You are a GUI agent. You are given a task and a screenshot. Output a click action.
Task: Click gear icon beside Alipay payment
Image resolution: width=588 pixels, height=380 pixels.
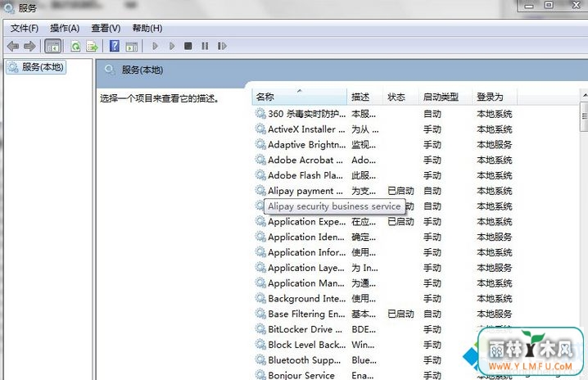(260, 190)
